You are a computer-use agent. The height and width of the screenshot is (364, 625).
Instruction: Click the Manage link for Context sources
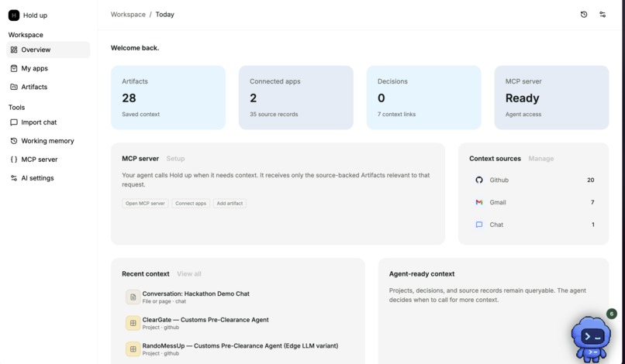pos(541,159)
